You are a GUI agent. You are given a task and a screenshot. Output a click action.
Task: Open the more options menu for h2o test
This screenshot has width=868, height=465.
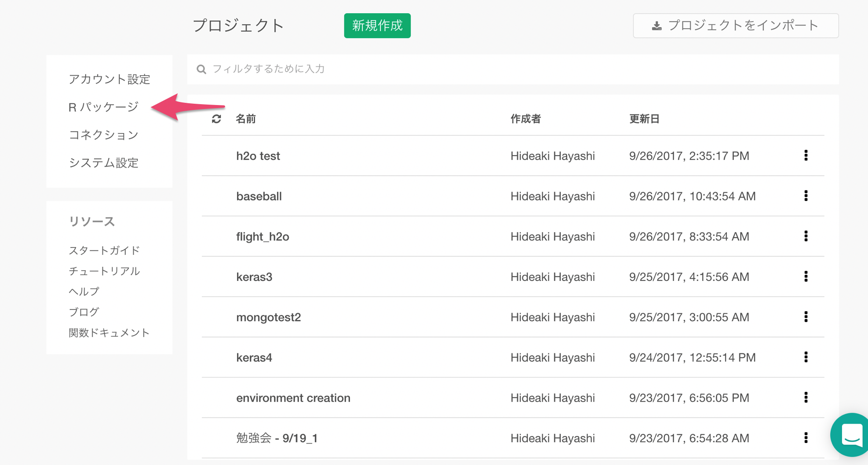[x=806, y=156]
